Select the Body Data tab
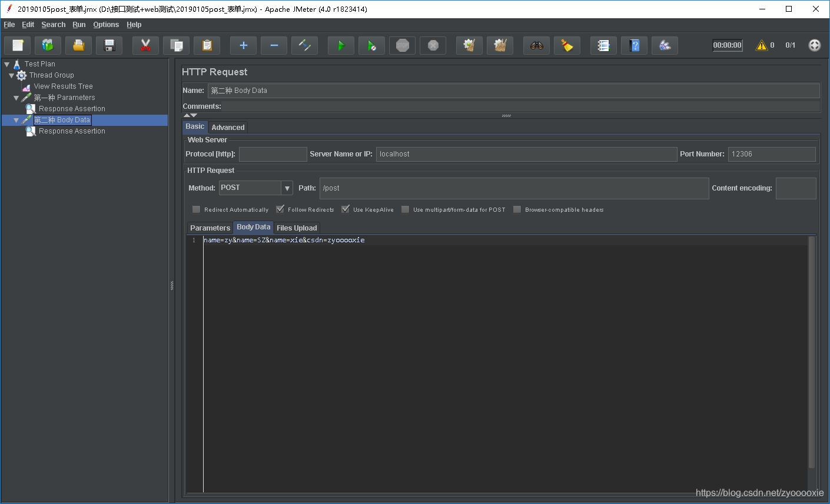Image resolution: width=830 pixels, height=504 pixels. click(254, 227)
